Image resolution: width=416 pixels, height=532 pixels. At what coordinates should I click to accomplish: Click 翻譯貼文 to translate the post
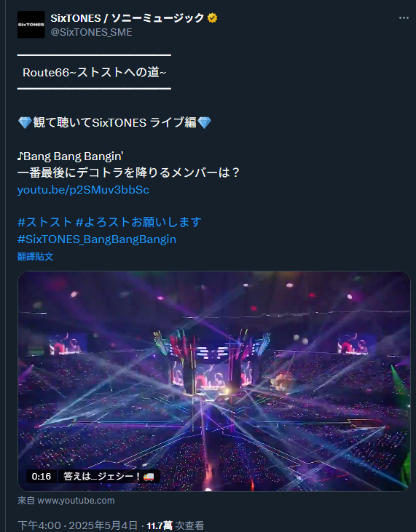click(x=35, y=256)
